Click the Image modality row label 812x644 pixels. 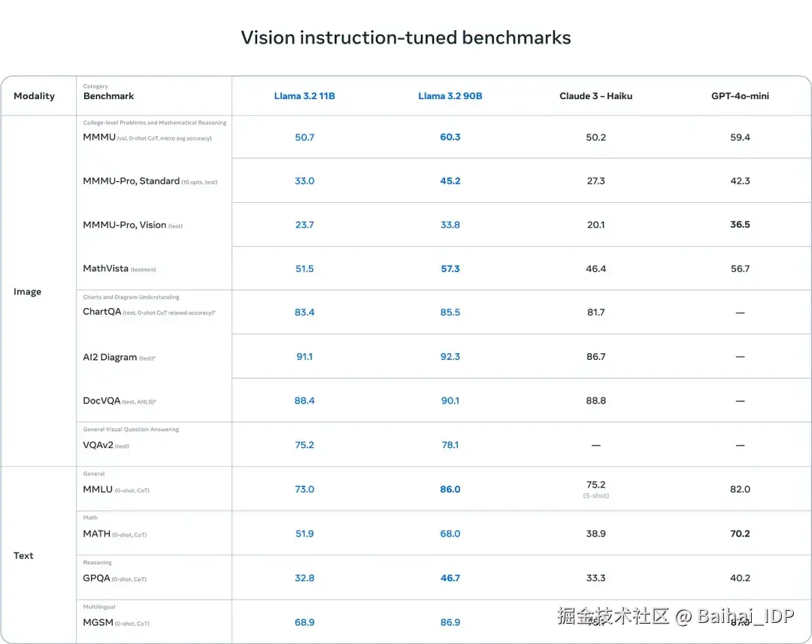[x=28, y=292]
